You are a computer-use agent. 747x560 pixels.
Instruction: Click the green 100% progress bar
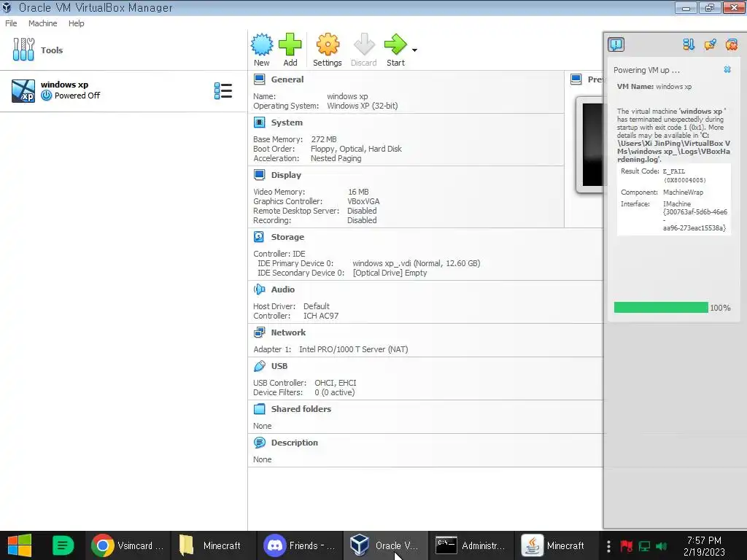click(661, 308)
